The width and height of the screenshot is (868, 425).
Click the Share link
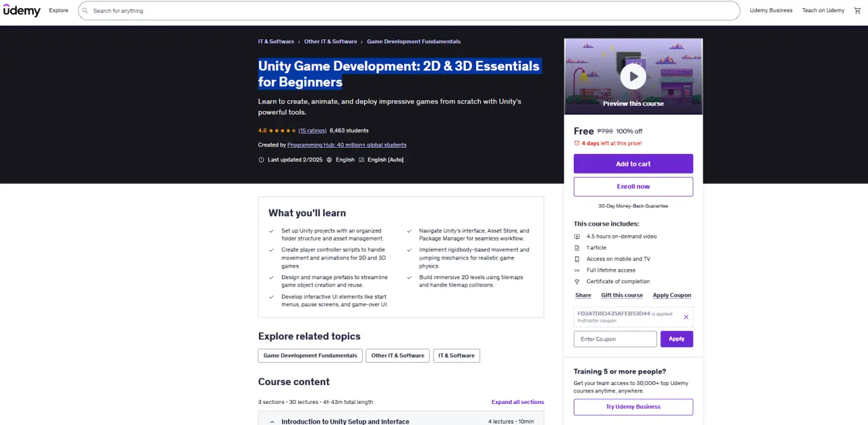[583, 296]
